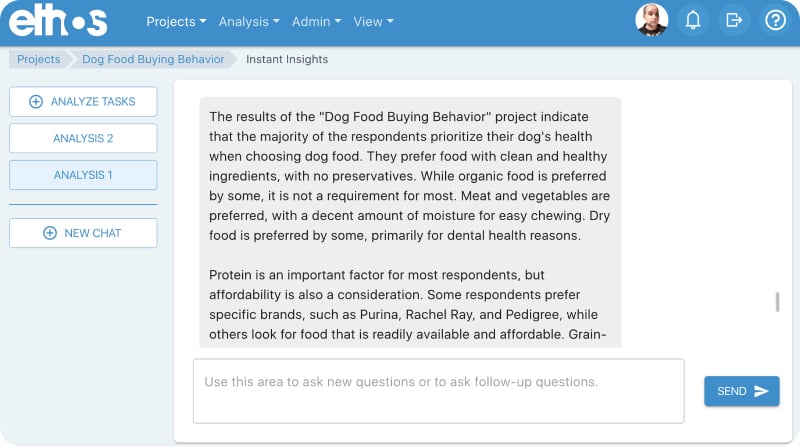
Task: Expand the Analysis dropdown menu
Action: click(249, 21)
